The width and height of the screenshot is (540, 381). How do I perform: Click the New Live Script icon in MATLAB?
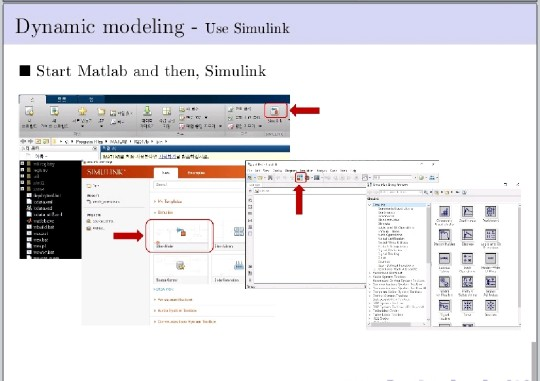(x=54, y=111)
